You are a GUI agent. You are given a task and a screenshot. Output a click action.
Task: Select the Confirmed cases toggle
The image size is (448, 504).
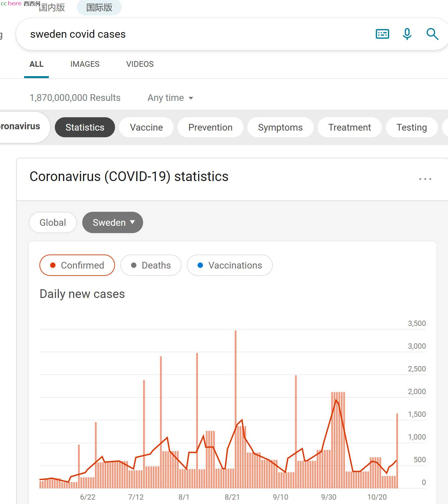[x=77, y=265]
